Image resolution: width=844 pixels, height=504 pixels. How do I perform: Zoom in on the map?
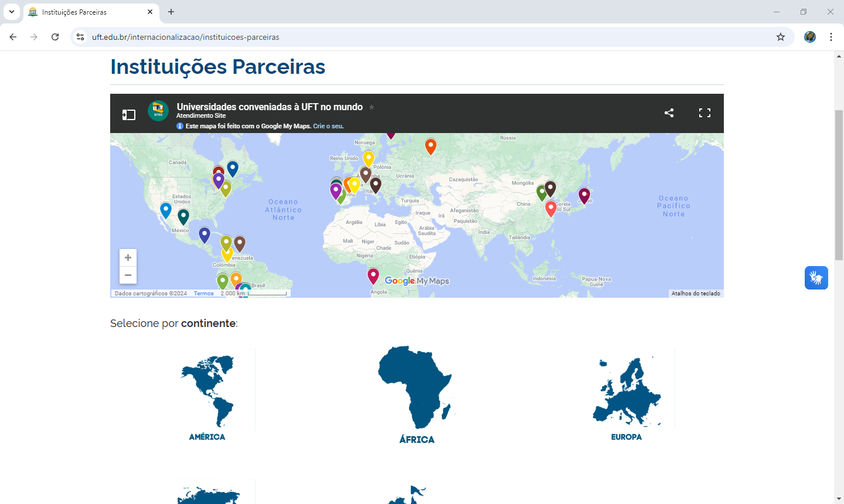128,258
